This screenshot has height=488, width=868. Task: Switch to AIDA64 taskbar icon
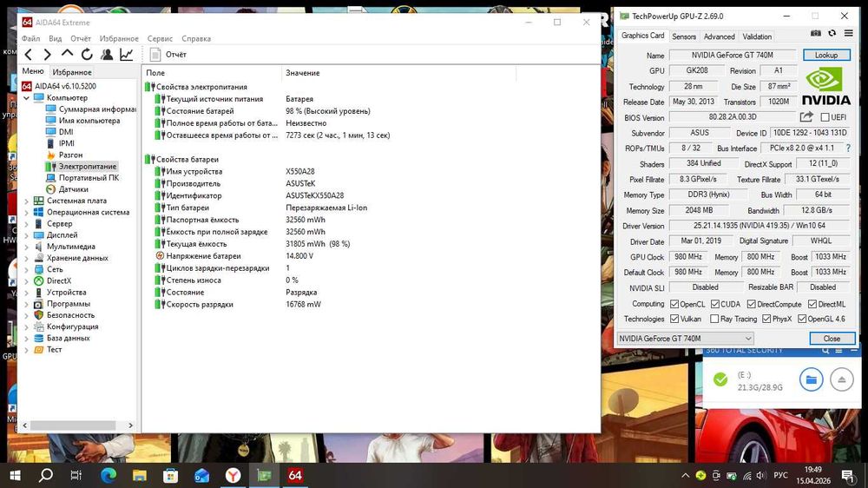(x=295, y=475)
